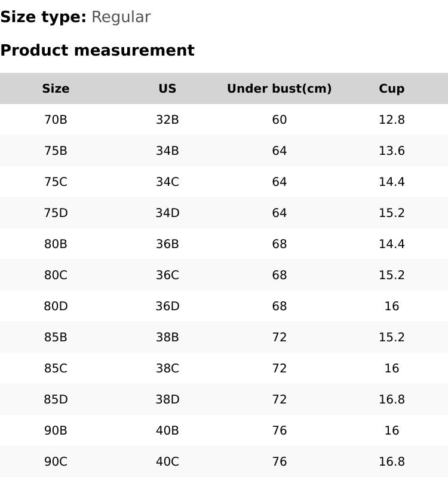Select the 70B size cell

[56, 120]
